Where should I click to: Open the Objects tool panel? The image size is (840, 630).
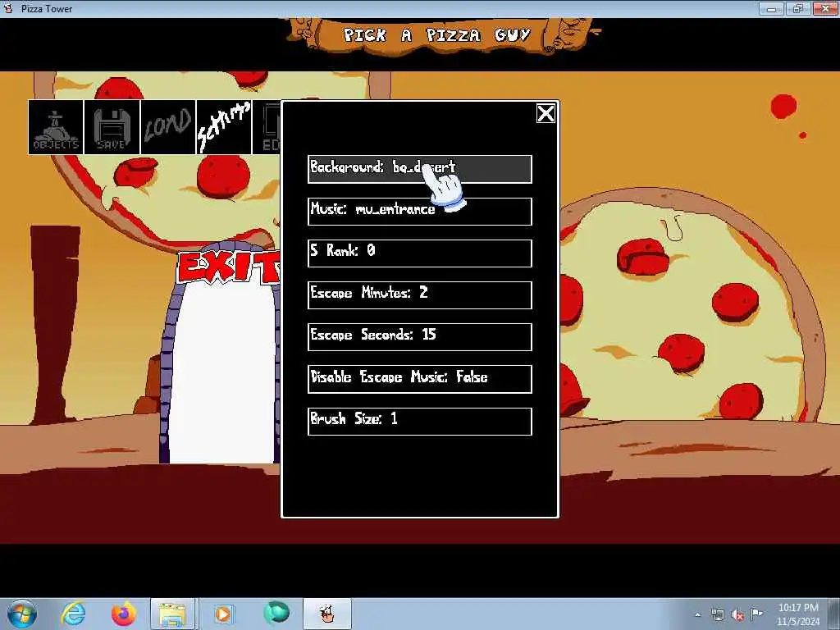[56, 127]
